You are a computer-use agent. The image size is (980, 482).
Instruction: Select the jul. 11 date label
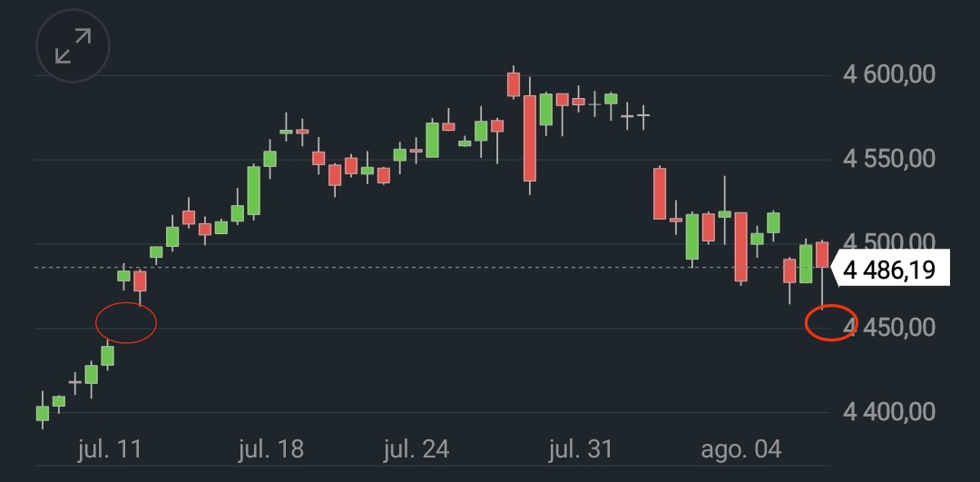(x=110, y=449)
